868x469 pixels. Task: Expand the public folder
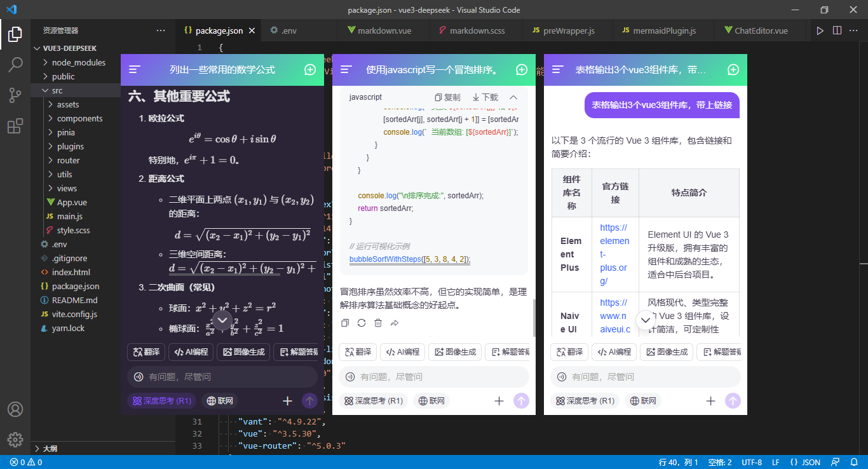point(102,76)
